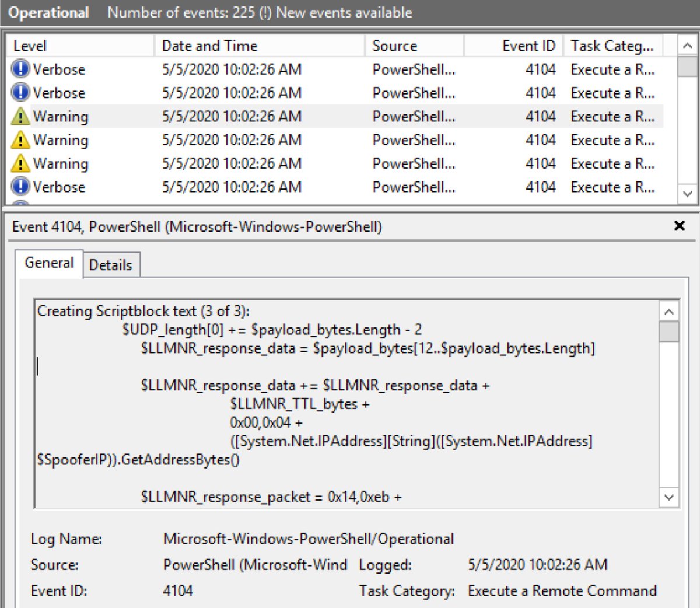Click date cell in the highlighted Warning row
The image size is (700, 608).
232,116
